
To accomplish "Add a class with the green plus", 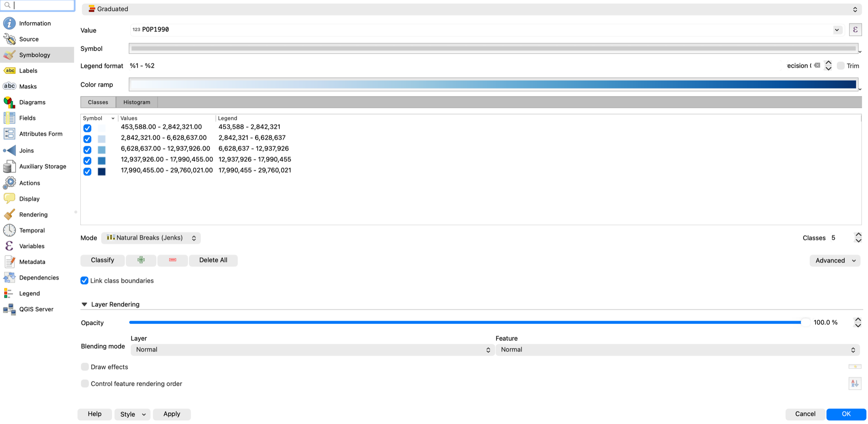I will coord(141,260).
